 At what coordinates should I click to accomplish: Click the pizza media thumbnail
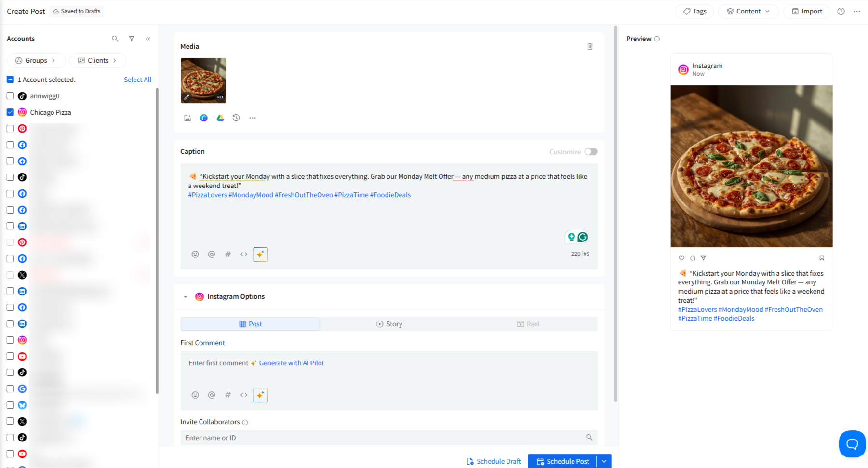(x=203, y=80)
